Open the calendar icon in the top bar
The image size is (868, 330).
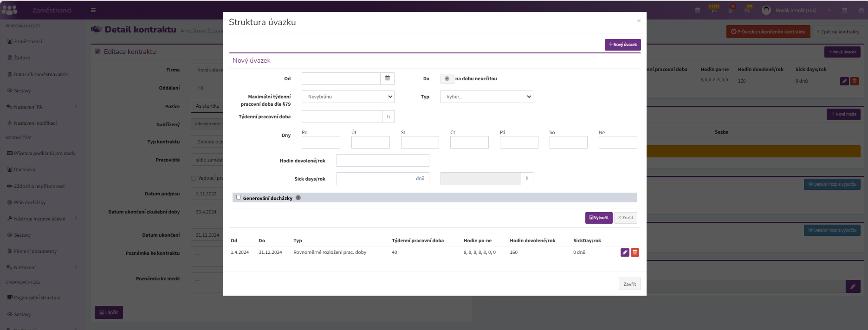[698, 10]
